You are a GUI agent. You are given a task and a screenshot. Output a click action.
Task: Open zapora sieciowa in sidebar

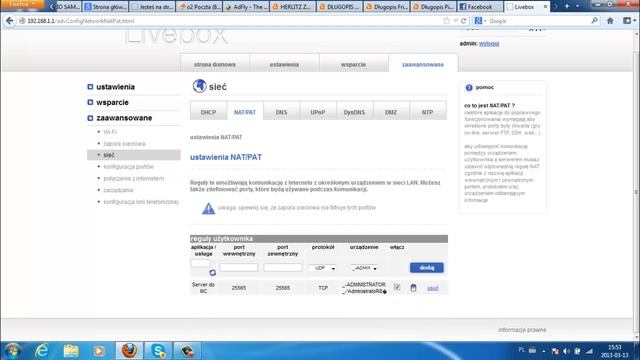(x=124, y=144)
